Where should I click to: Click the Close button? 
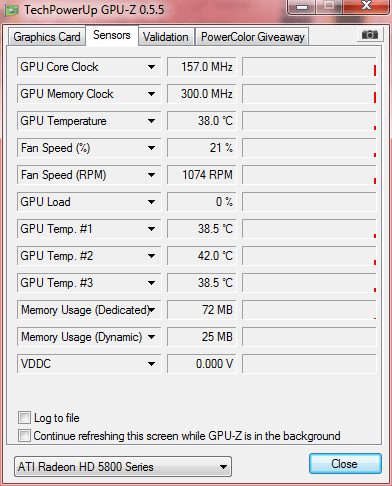345,464
